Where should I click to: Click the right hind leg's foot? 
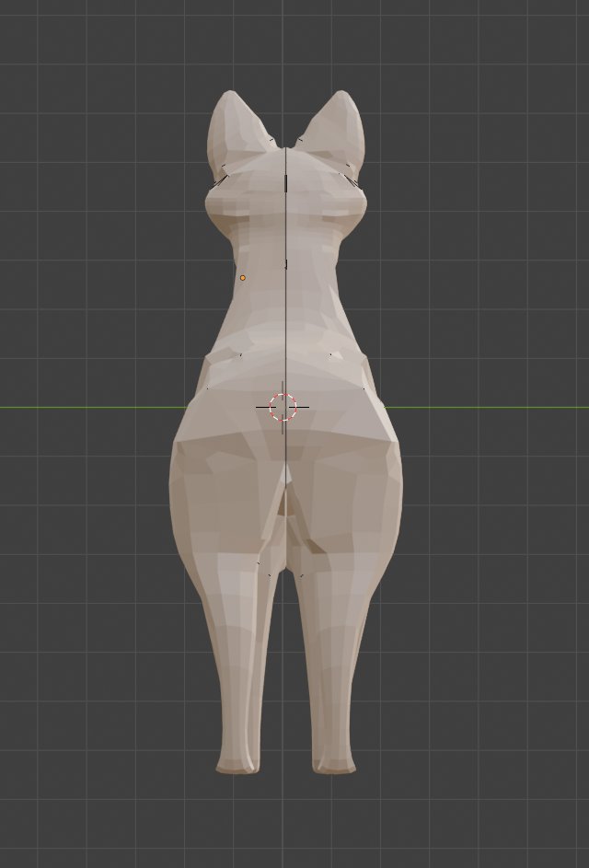(334, 762)
